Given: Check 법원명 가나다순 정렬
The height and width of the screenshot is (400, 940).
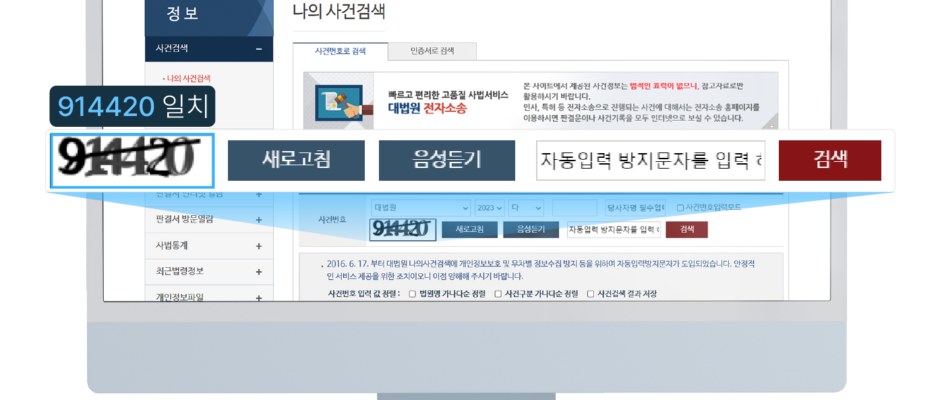Looking at the screenshot, I should (x=412, y=294).
